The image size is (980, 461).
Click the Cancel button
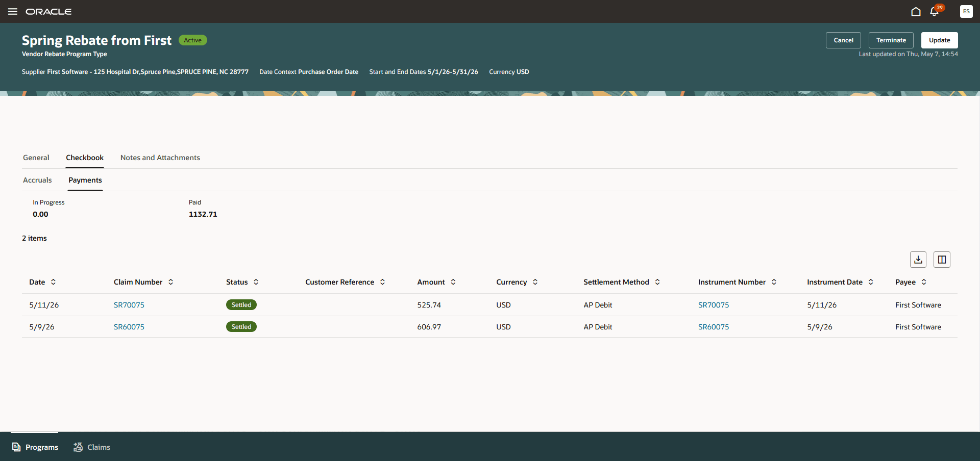(x=843, y=40)
